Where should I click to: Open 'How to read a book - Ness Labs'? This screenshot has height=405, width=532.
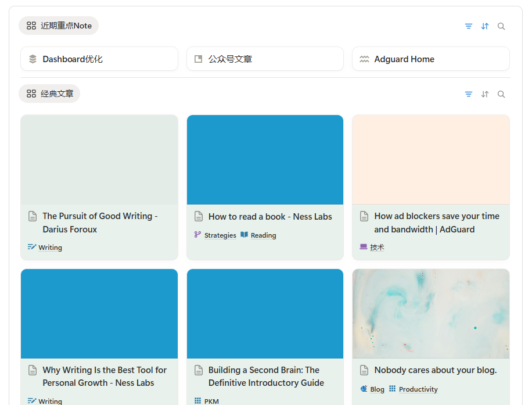tap(269, 217)
